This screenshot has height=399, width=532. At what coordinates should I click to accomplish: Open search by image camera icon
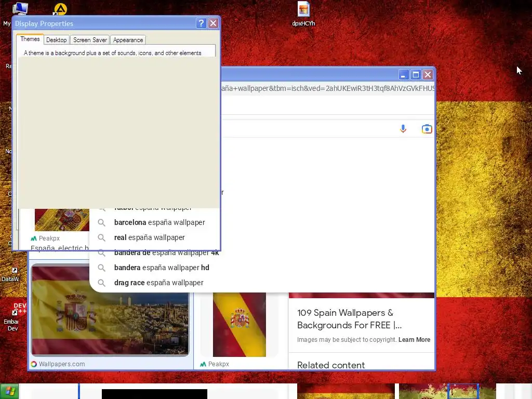(427, 129)
